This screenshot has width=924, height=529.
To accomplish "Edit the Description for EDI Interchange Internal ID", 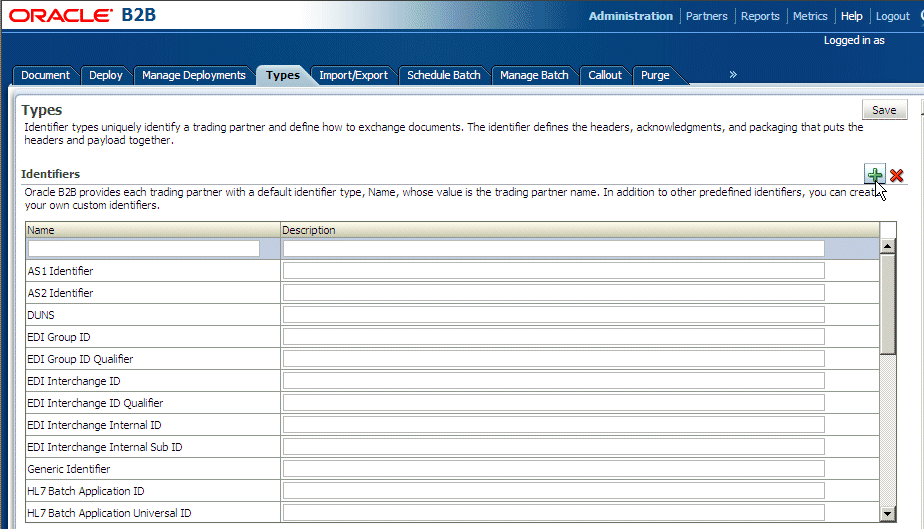I will (x=553, y=425).
